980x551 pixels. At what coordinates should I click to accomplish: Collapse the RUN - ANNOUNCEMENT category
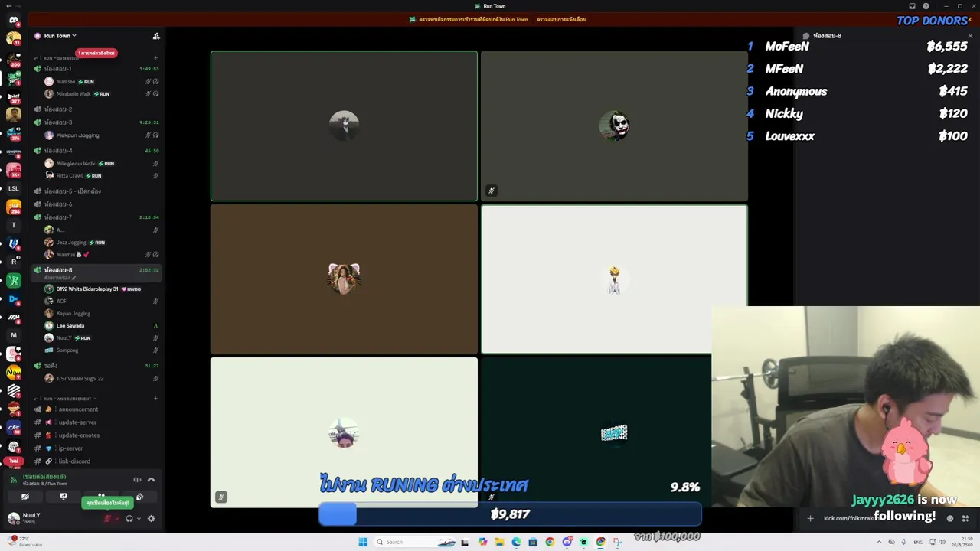click(67, 399)
